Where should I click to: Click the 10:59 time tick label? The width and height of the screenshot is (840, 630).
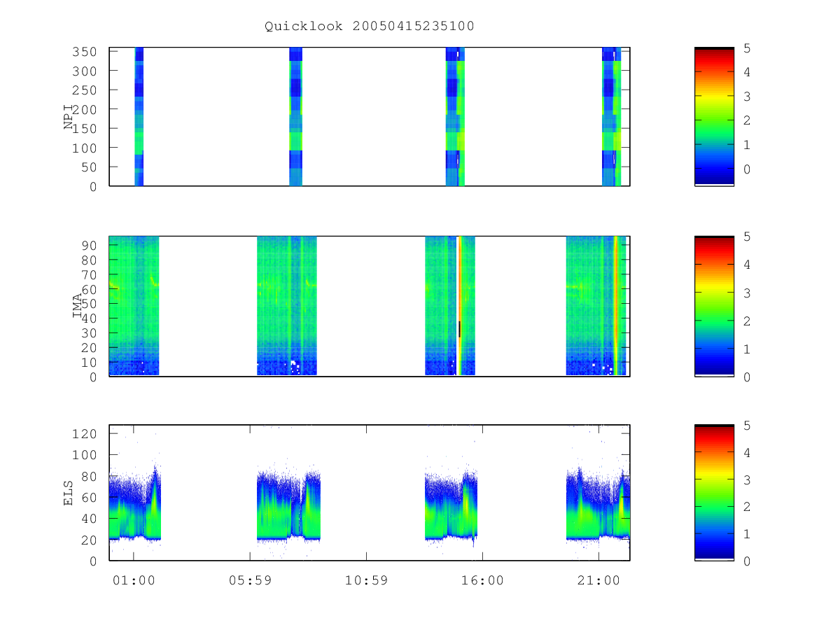pos(366,580)
